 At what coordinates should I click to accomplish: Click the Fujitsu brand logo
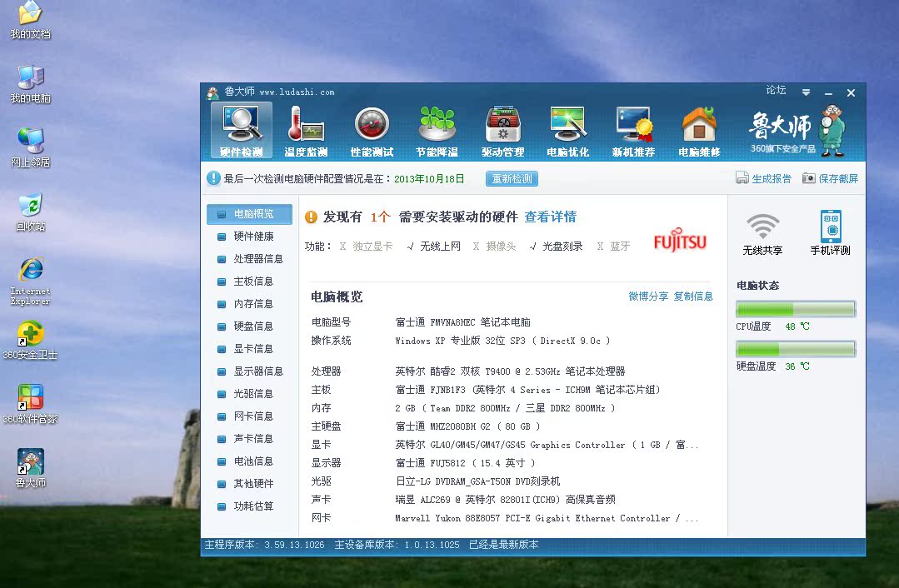pos(680,240)
